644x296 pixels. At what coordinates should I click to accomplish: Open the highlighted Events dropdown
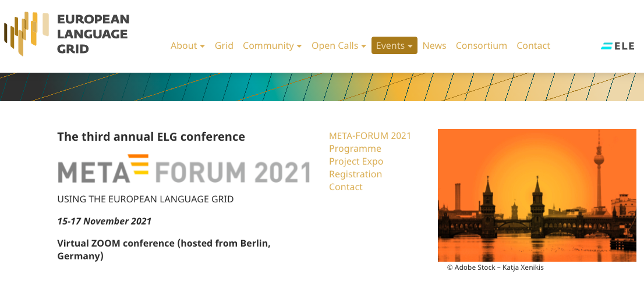394,45
